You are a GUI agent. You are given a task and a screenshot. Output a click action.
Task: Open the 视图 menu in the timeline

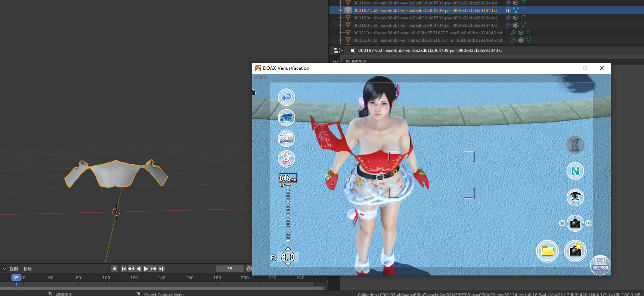(14, 269)
